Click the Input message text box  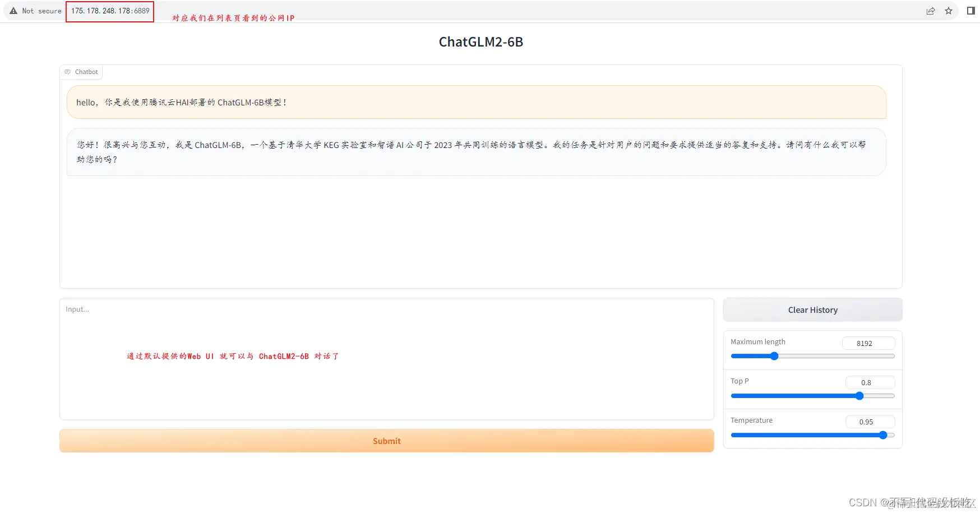tap(387, 359)
